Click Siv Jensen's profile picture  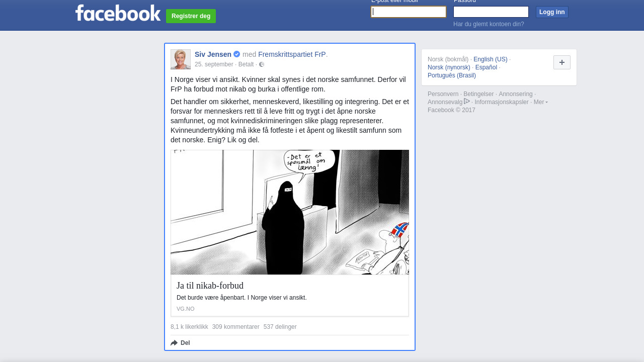(181, 59)
